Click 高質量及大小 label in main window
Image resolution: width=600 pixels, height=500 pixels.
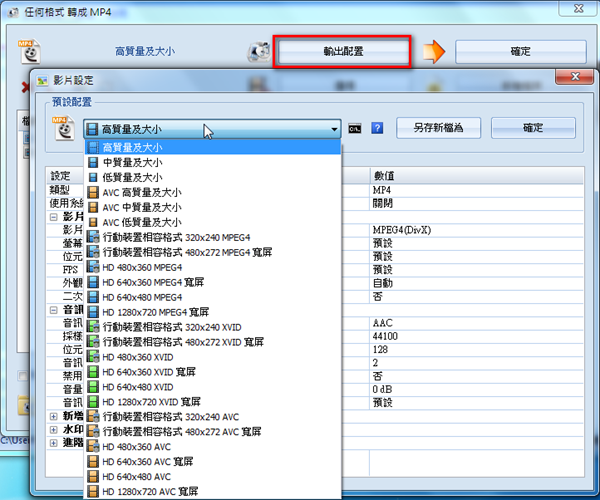tap(145, 51)
